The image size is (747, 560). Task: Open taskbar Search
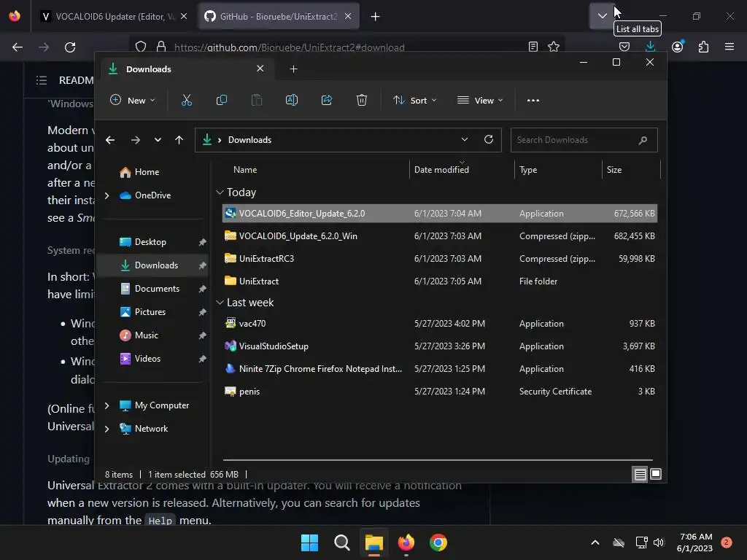coord(341,542)
